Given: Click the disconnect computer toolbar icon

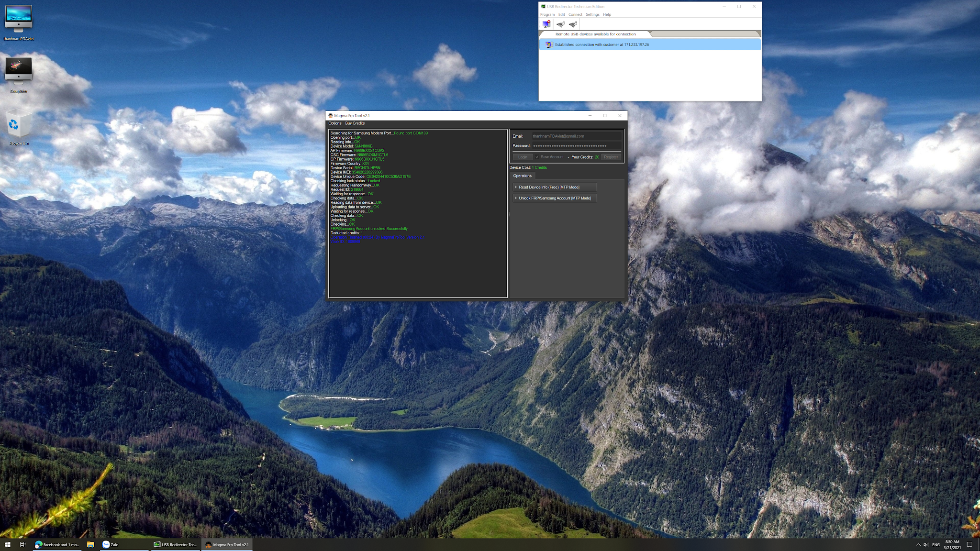Looking at the screenshot, I should 546,24.
